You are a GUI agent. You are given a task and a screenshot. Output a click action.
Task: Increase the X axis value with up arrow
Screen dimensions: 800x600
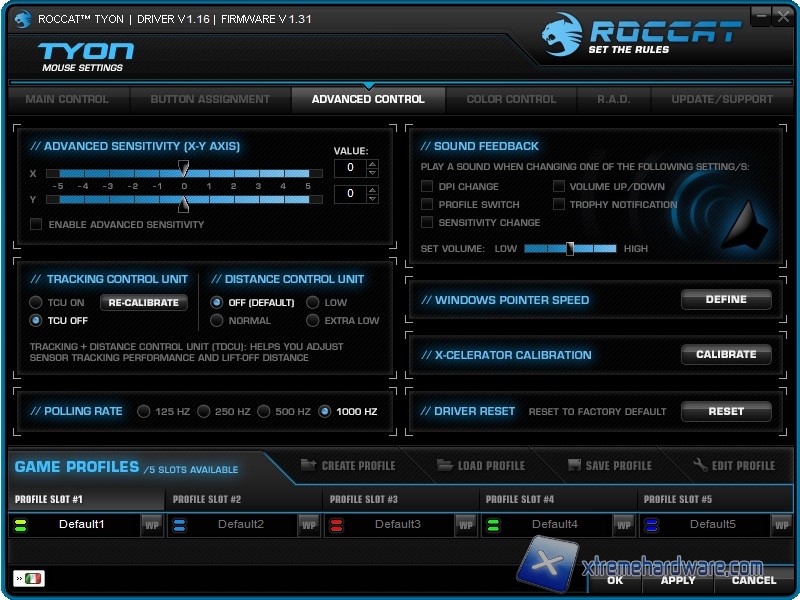372,163
